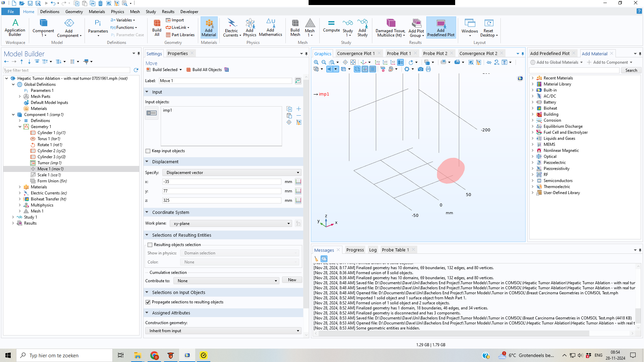Click New cumulative selection button

coord(292,280)
